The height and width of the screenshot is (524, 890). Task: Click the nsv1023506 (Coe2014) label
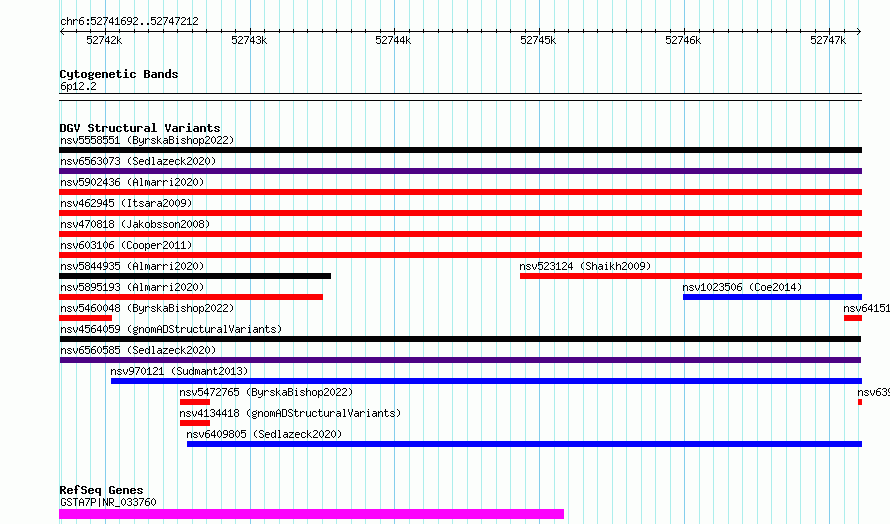pyautogui.click(x=742, y=287)
